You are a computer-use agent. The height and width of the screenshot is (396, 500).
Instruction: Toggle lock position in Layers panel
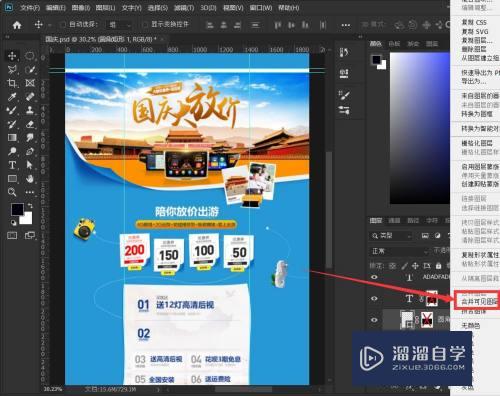415,266
